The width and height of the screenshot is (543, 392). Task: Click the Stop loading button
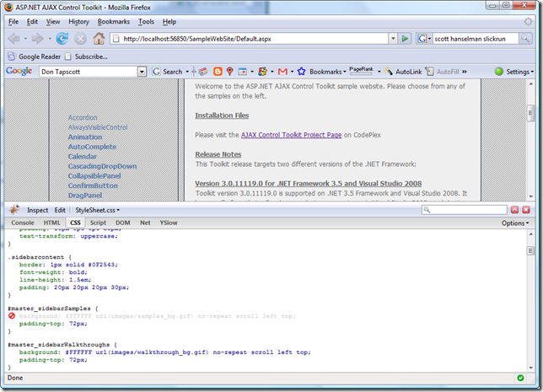(80, 38)
